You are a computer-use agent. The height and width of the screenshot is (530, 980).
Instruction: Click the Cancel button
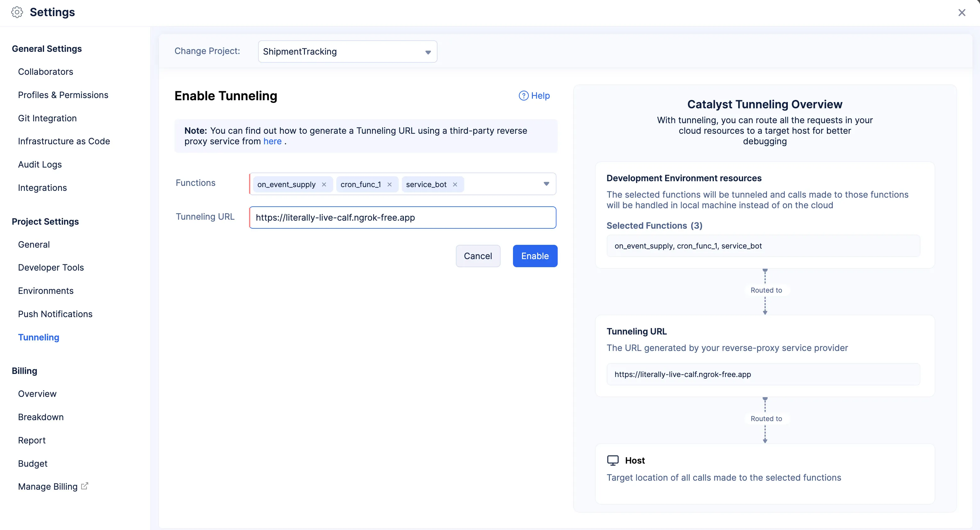point(478,256)
